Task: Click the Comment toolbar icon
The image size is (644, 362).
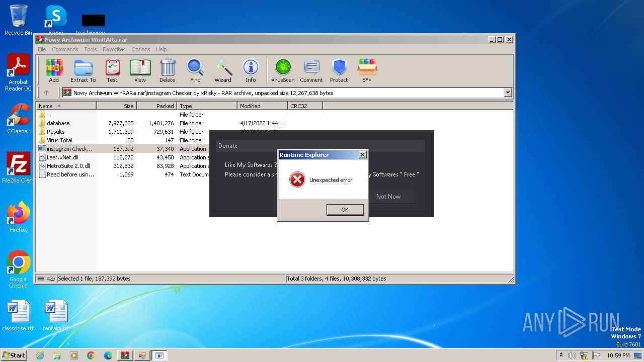Action: click(x=311, y=71)
